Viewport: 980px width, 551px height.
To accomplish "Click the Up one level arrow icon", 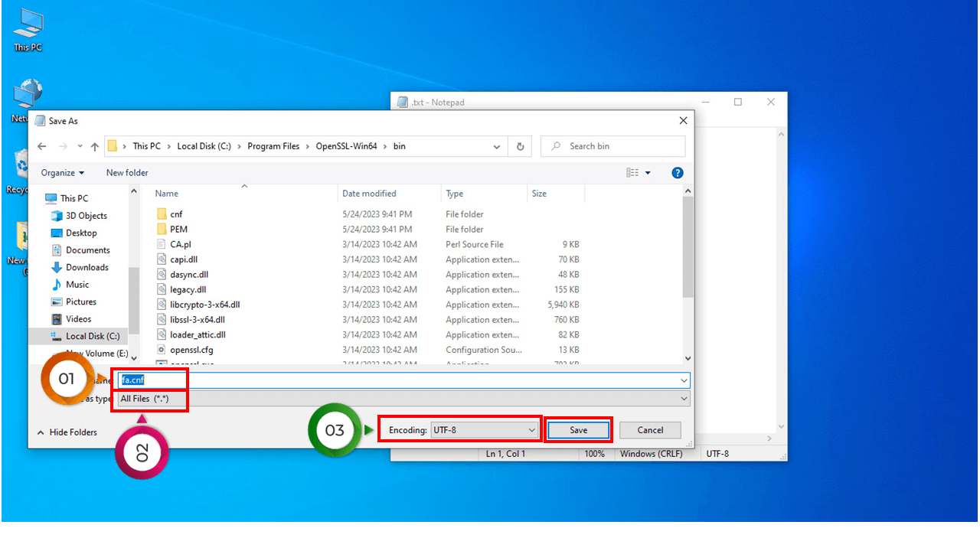I will tap(95, 146).
